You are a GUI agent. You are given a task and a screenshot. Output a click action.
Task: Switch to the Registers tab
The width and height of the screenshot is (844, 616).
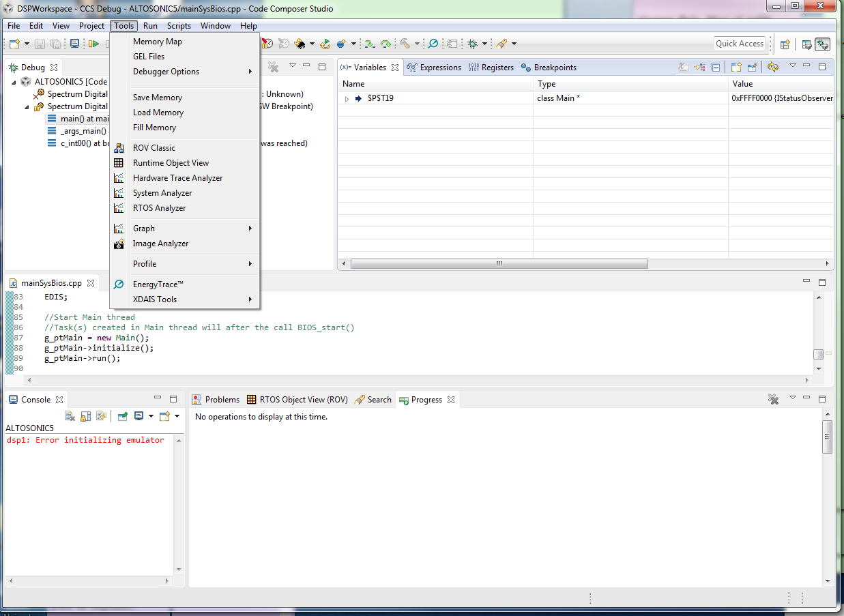point(491,68)
